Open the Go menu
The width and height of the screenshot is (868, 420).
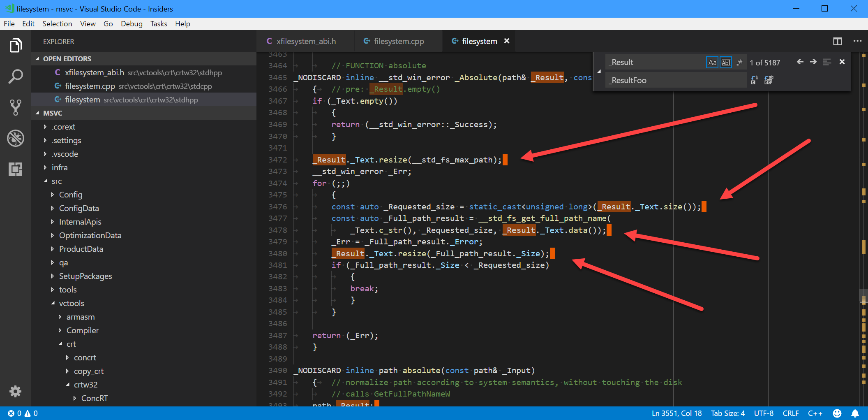coord(108,24)
